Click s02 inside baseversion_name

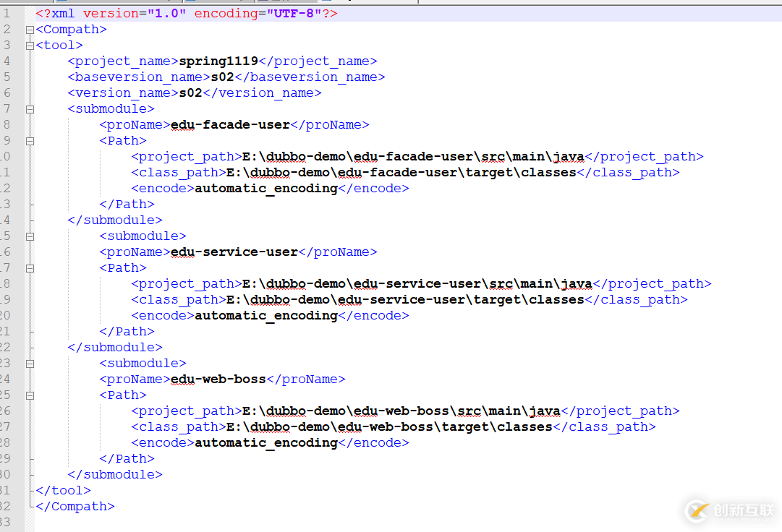pos(222,77)
